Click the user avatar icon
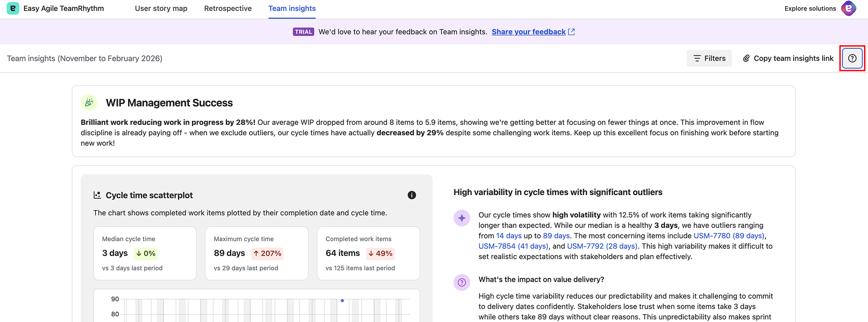 click(849, 8)
